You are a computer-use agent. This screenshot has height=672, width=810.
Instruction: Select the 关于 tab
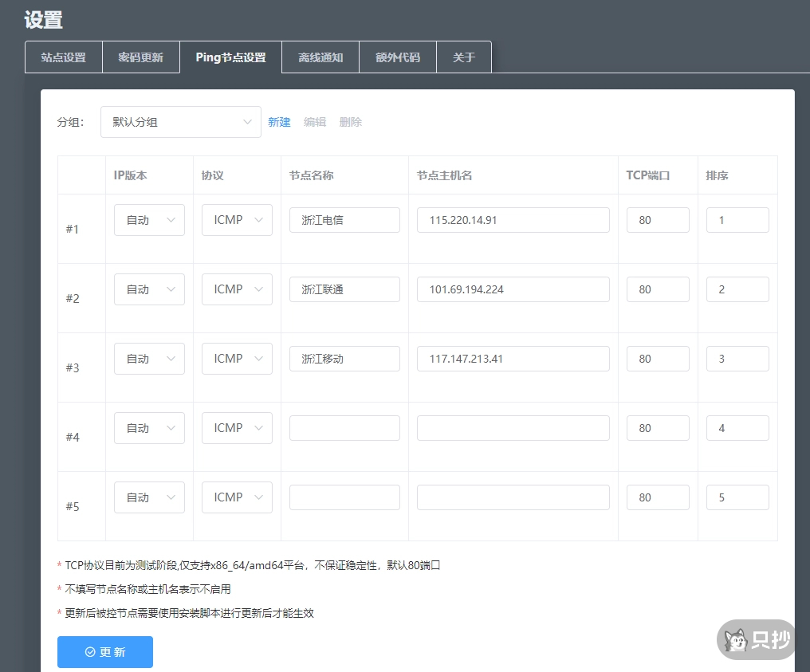[464, 57]
